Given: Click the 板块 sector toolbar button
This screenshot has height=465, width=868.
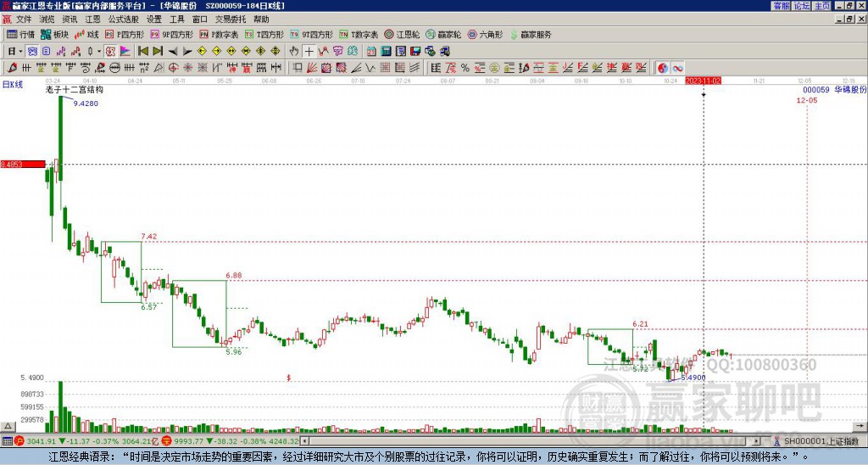Looking at the screenshot, I should click(x=54, y=35).
